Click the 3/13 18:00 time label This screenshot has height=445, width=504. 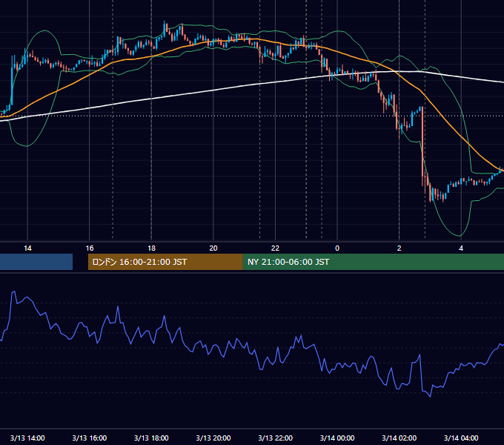[151, 438]
